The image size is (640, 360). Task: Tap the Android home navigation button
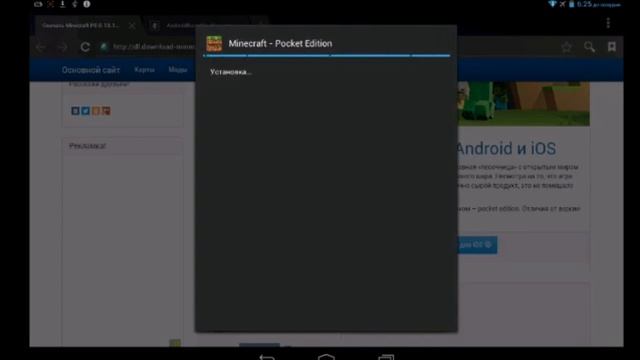[x=326, y=357]
